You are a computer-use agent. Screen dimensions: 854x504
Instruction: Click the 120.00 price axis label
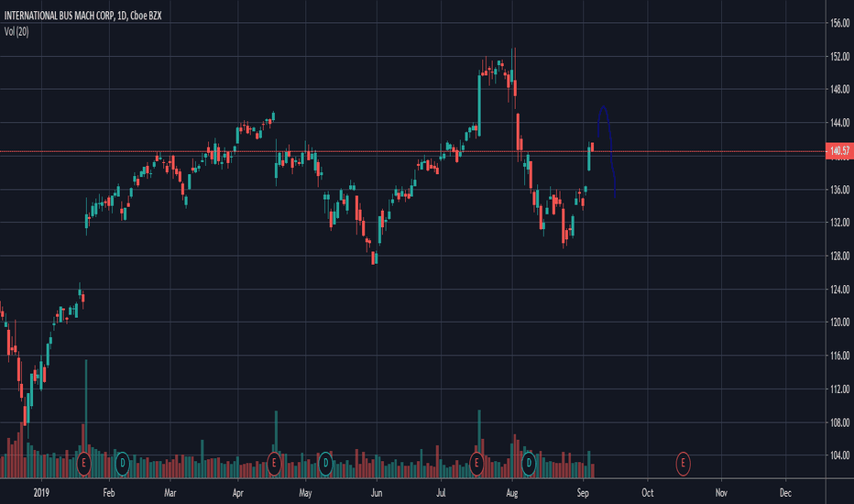(x=840, y=322)
